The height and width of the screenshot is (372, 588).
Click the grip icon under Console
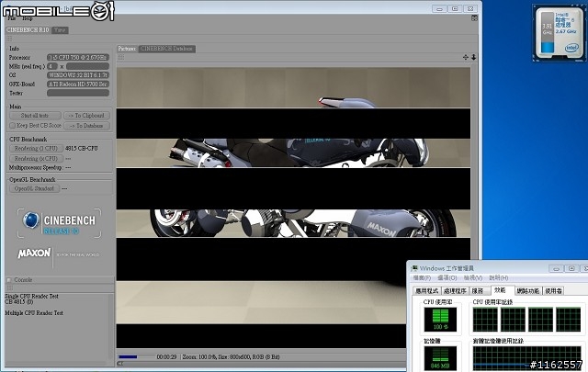tap(9, 288)
